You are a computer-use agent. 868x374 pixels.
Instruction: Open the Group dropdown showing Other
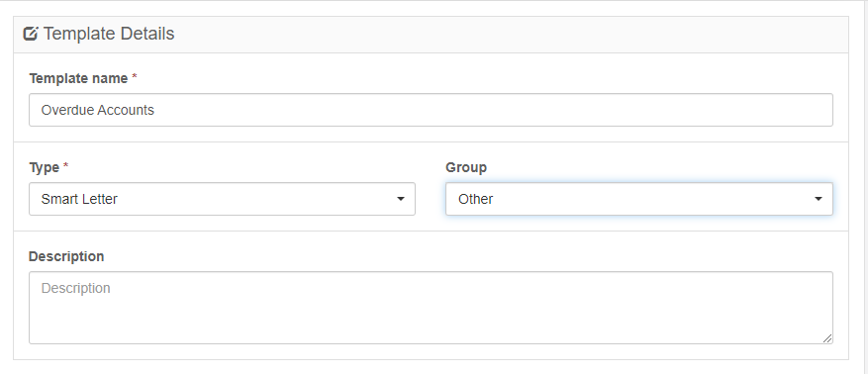click(x=638, y=199)
